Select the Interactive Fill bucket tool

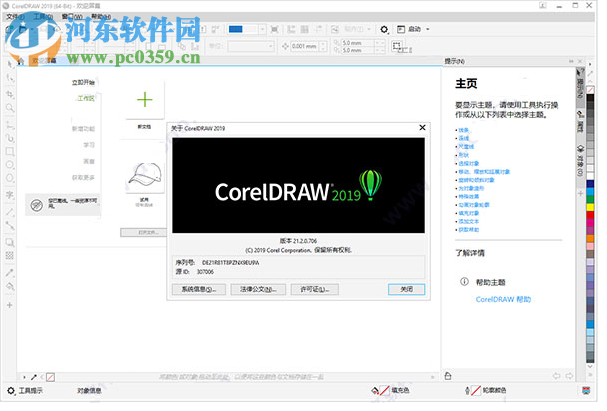point(10,286)
